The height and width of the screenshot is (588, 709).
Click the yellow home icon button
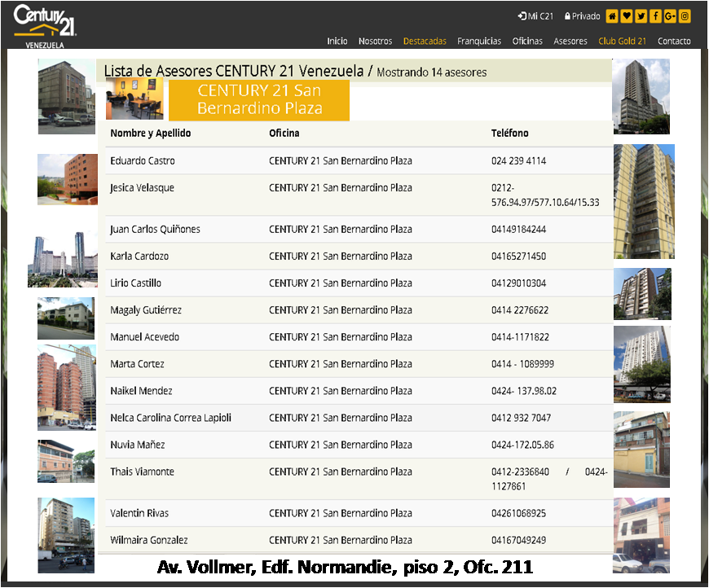pyautogui.click(x=612, y=16)
